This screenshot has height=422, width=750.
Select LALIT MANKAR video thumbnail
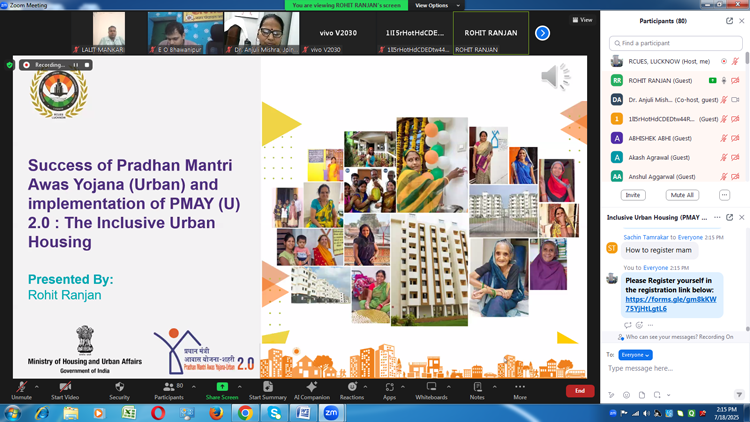pos(109,33)
